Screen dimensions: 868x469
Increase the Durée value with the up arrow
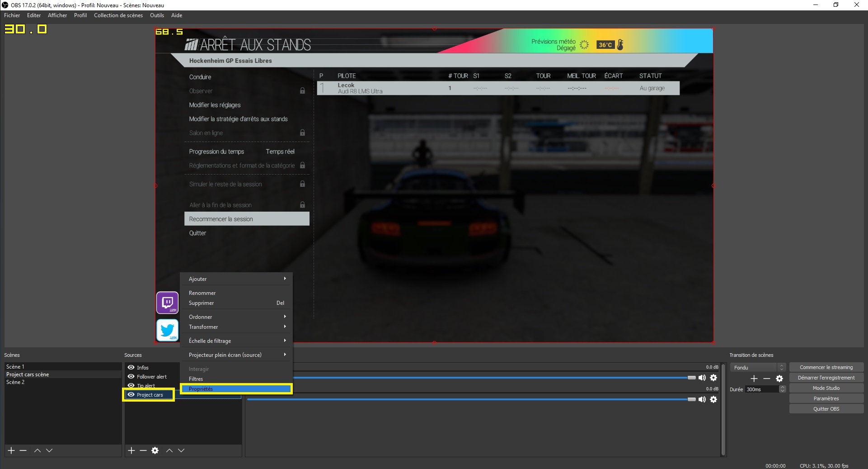coord(783,388)
